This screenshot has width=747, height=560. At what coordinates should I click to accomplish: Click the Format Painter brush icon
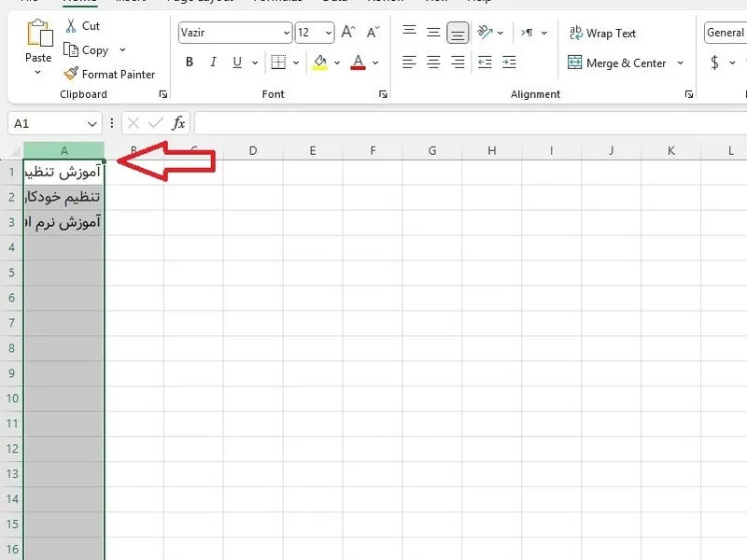pos(71,74)
